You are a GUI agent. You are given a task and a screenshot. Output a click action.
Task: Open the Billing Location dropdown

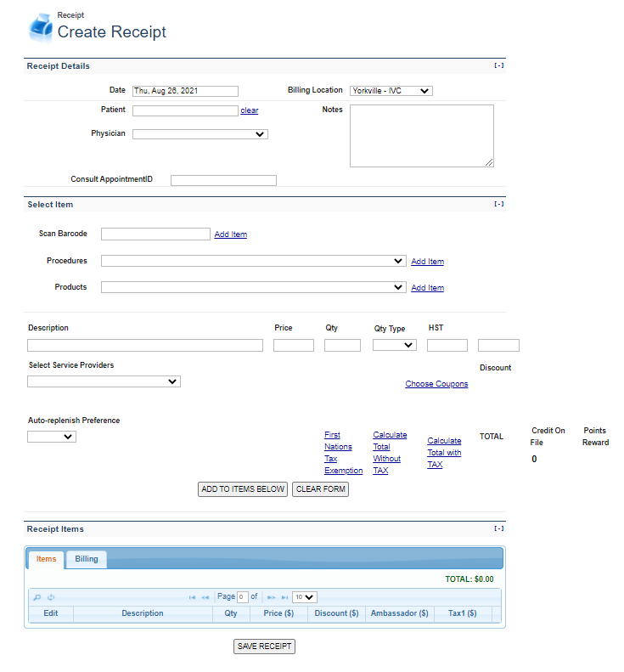point(391,91)
